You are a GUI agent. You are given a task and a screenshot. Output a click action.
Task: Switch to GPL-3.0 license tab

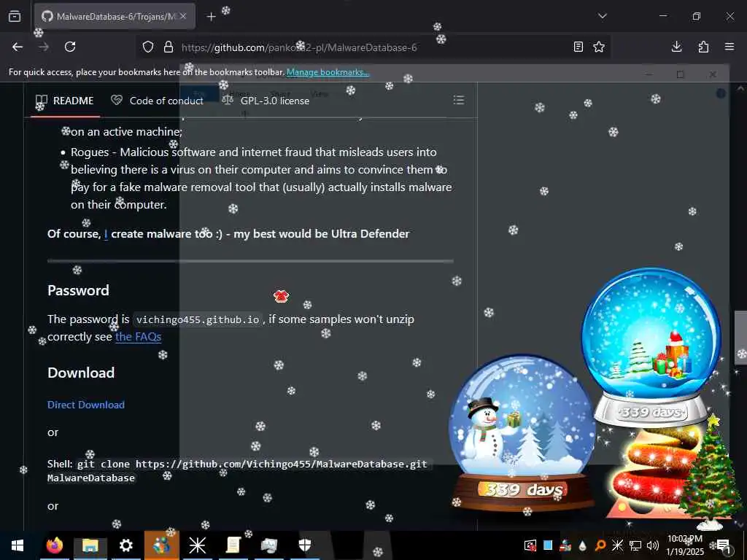click(266, 101)
